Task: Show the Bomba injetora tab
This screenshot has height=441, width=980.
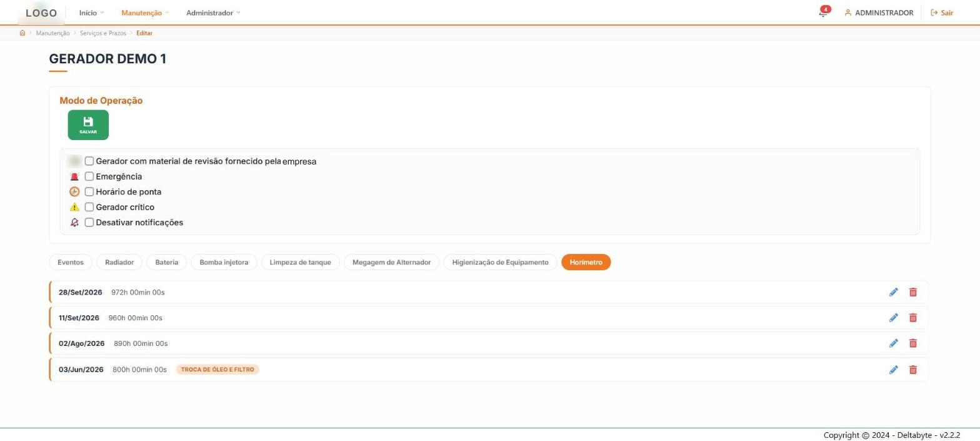Action: tap(224, 262)
